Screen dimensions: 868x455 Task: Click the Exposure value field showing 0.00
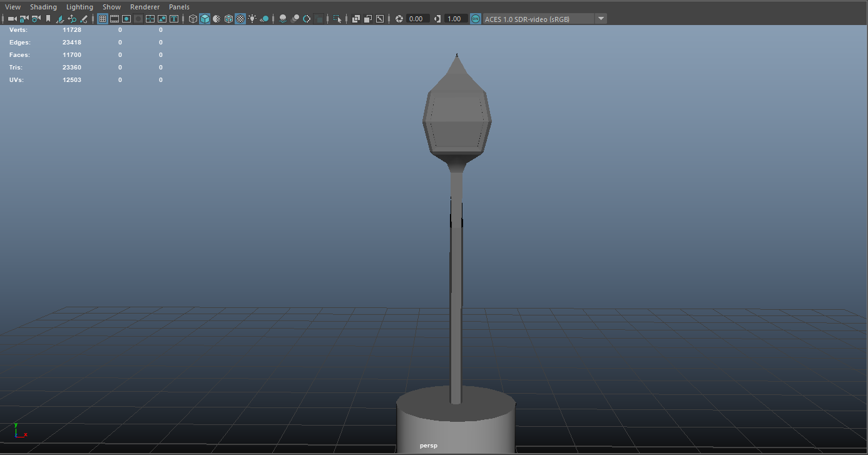click(x=417, y=19)
